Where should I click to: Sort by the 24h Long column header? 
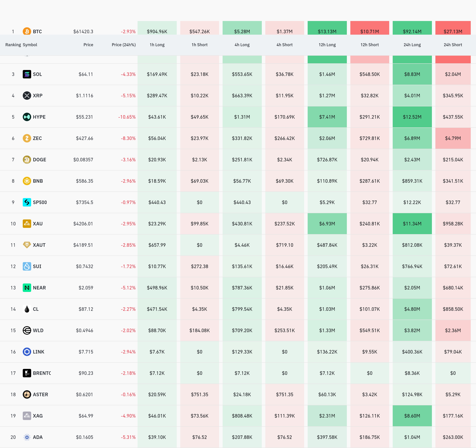(x=412, y=45)
